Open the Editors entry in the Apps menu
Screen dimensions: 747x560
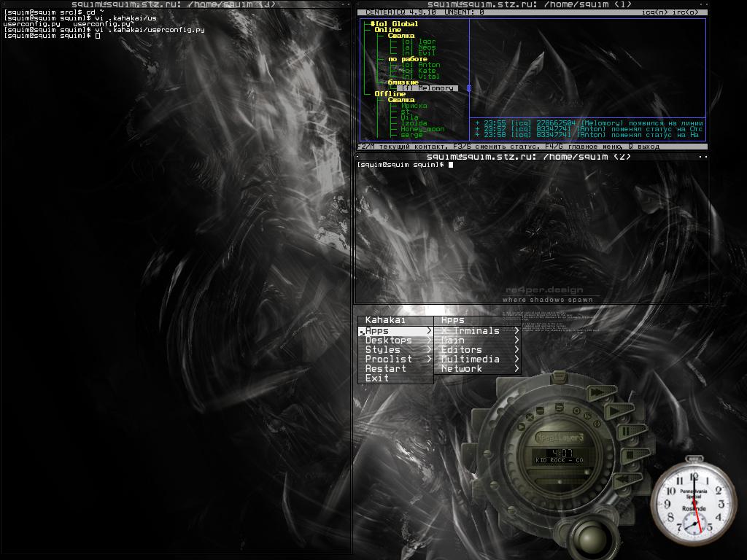pos(477,349)
